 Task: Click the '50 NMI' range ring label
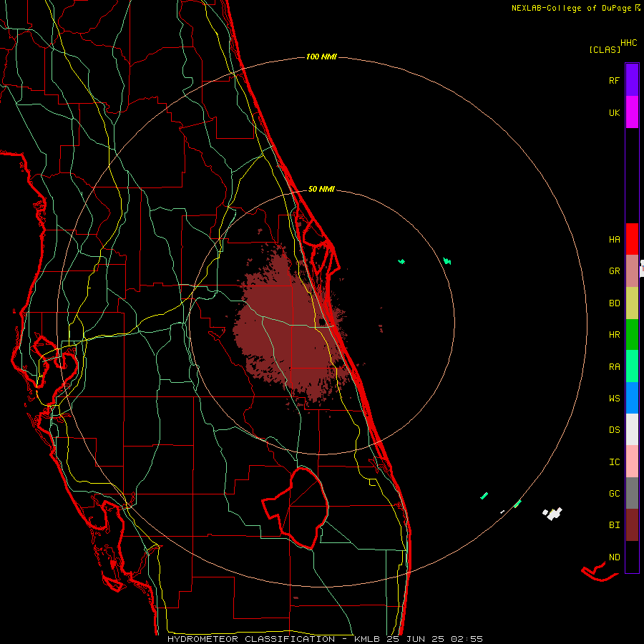pyautogui.click(x=321, y=189)
